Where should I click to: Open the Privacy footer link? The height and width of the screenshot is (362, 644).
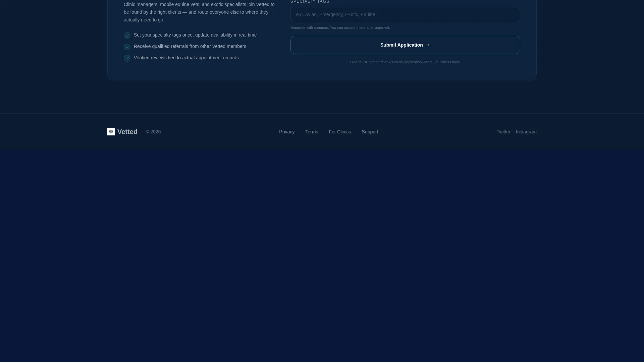(287, 132)
